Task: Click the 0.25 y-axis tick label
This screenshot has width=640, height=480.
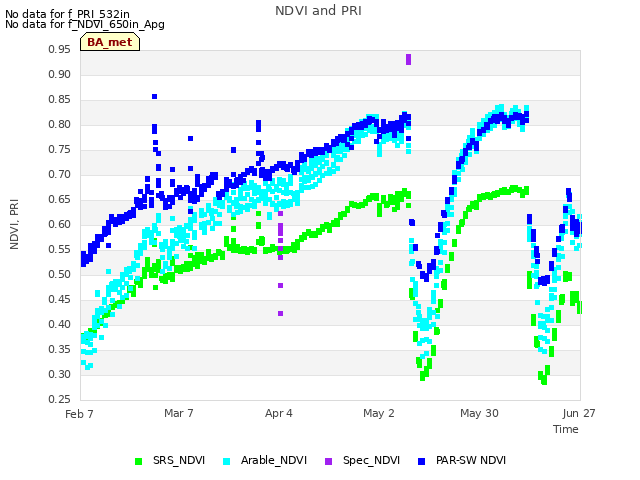Action: coord(60,399)
